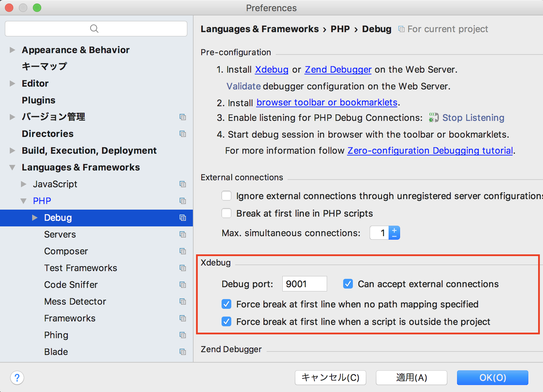Click the project scheme icon next to Directories
Screen dimensions: 543x392
point(183,134)
